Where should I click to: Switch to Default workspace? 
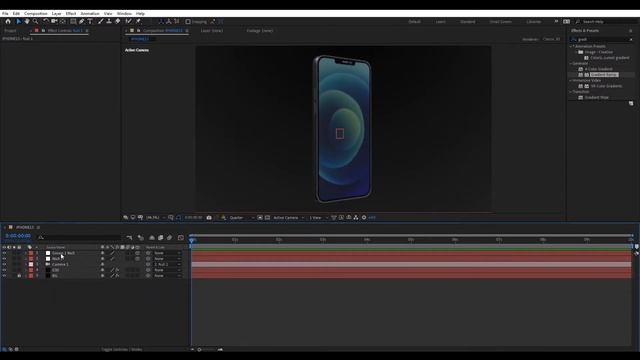click(x=414, y=22)
